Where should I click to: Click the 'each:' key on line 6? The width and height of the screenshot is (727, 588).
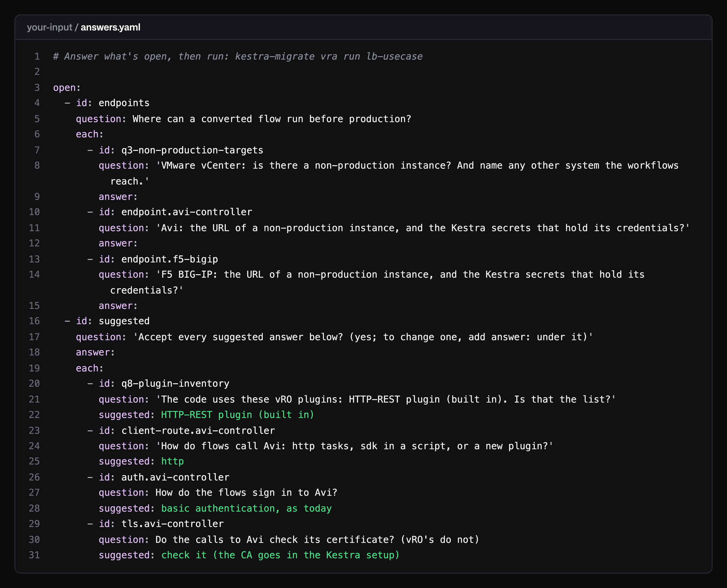[89, 135]
